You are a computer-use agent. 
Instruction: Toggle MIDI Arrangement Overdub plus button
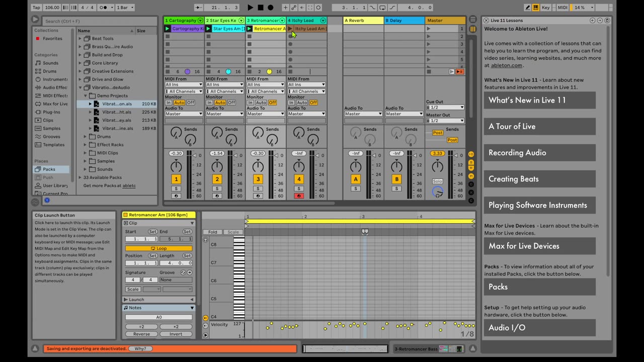point(285,8)
